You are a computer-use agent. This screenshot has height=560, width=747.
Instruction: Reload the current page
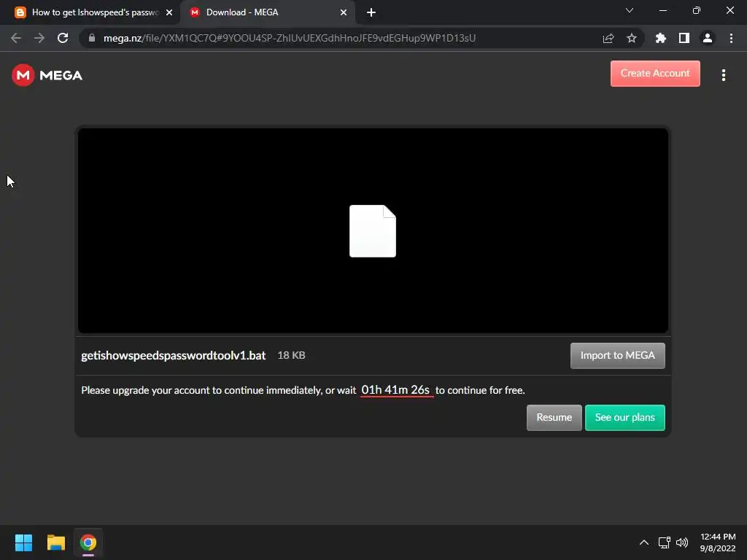[63, 38]
